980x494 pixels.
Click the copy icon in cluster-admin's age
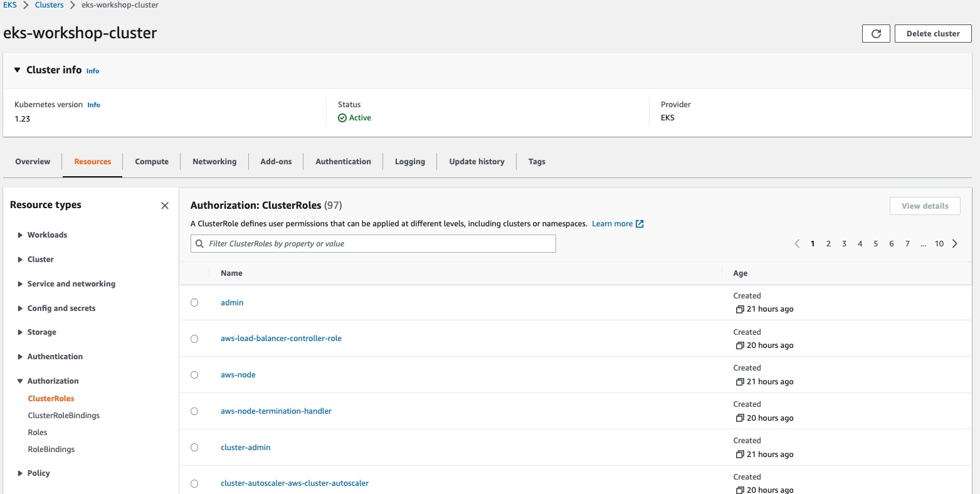739,455
